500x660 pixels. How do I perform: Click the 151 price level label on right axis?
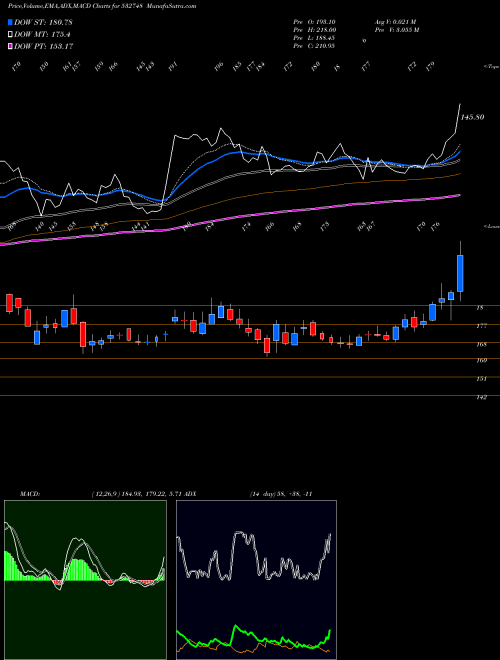(482, 379)
